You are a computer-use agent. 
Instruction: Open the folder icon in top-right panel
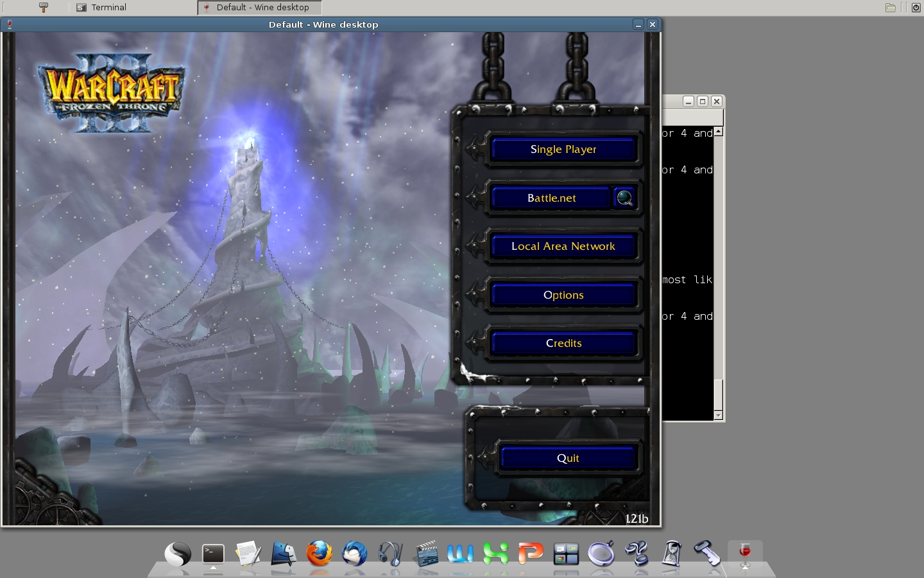[x=891, y=8]
